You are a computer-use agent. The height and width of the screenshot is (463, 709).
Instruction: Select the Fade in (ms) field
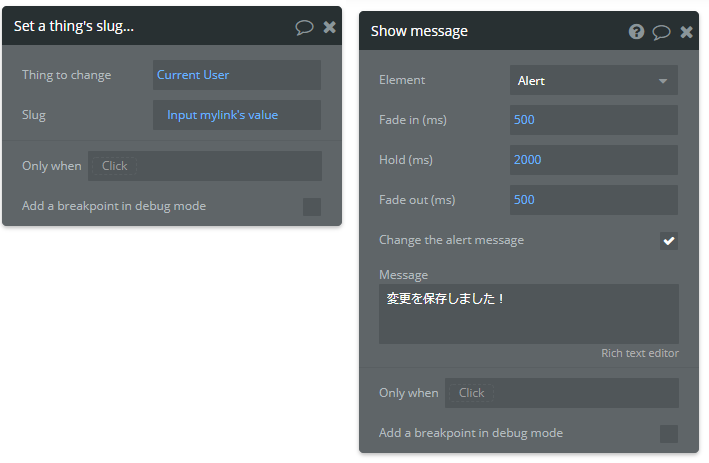tap(593, 120)
